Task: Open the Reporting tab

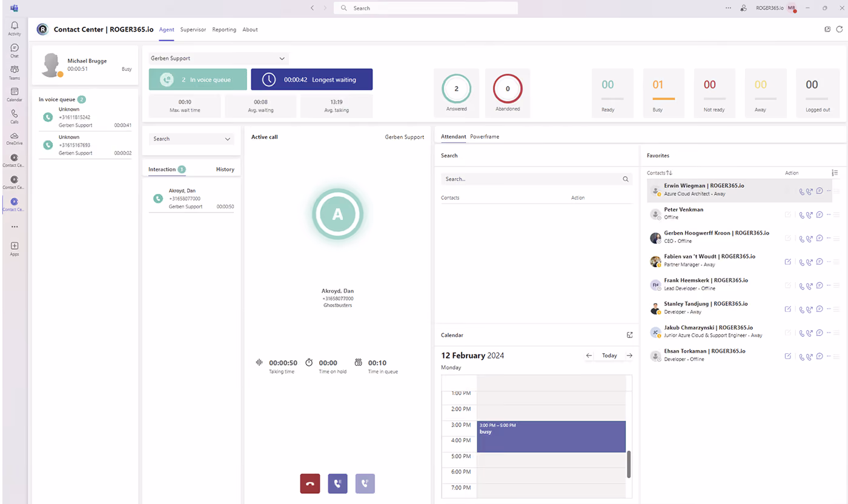Action: pyautogui.click(x=224, y=30)
